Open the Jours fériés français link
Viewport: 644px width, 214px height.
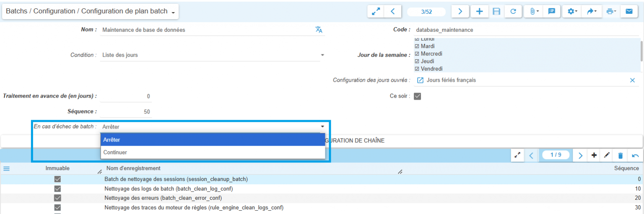click(x=451, y=80)
